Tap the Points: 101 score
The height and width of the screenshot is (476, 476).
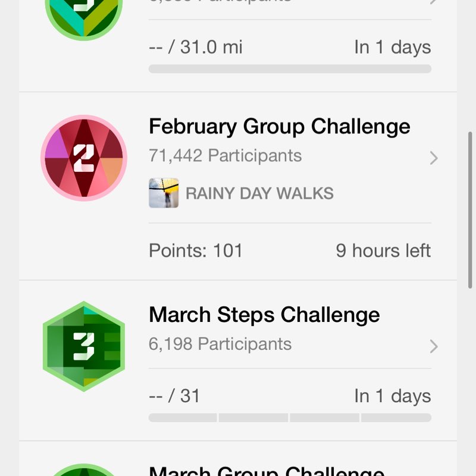click(196, 250)
